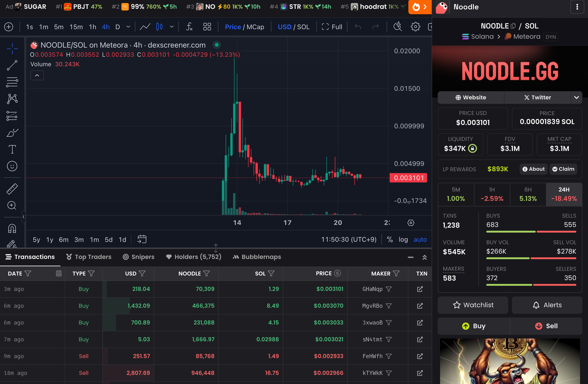Screen dimensions: 588x384
Task: Add Noodle to Watchlist
Action: coord(473,305)
